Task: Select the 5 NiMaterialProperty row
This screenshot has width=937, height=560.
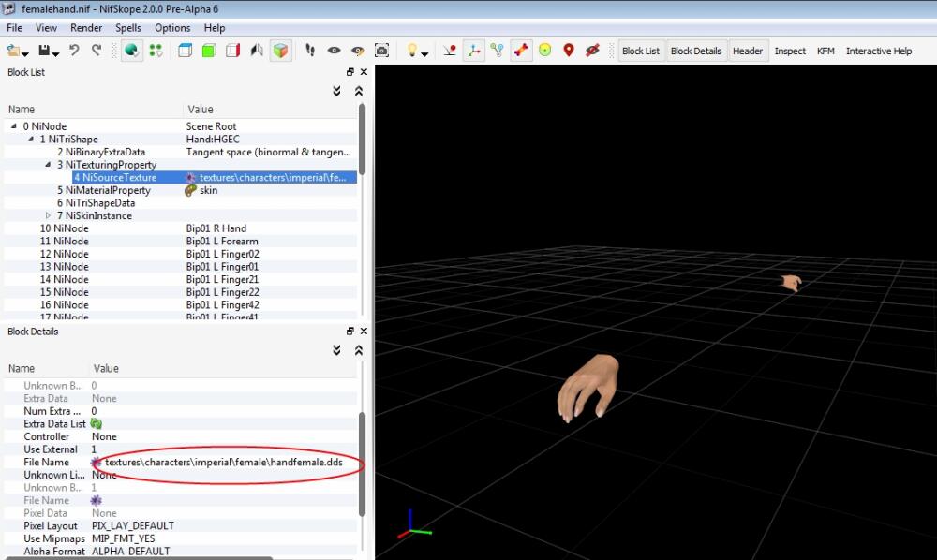Action: point(181,190)
